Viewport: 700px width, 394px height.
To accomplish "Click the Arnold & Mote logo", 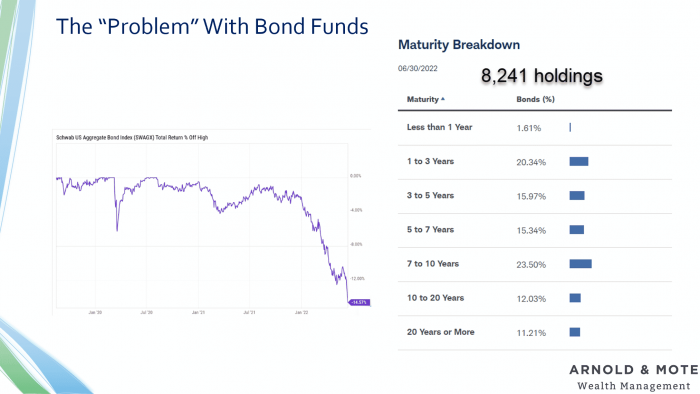I will click(634, 377).
